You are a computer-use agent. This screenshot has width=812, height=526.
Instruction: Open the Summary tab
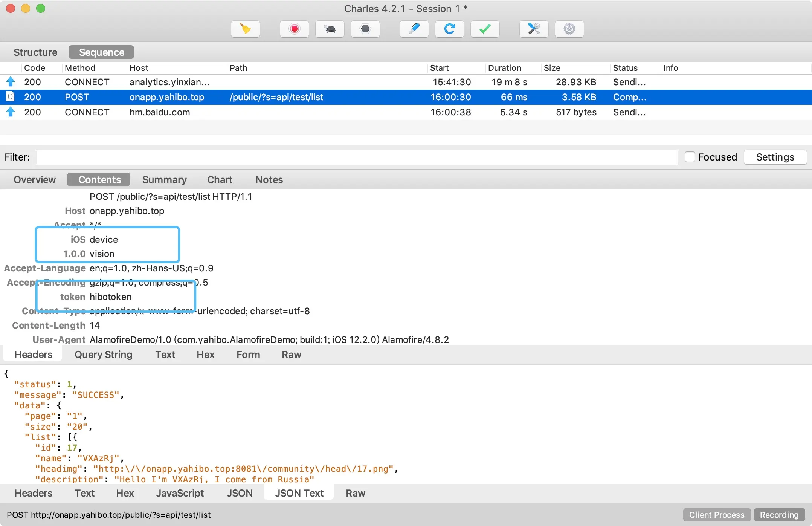[x=164, y=180]
